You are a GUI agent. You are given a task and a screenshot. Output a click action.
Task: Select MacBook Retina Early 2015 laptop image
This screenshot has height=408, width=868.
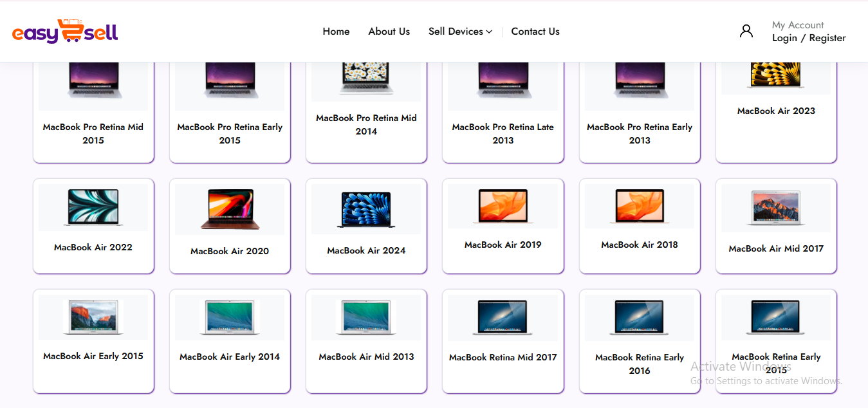(x=776, y=317)
